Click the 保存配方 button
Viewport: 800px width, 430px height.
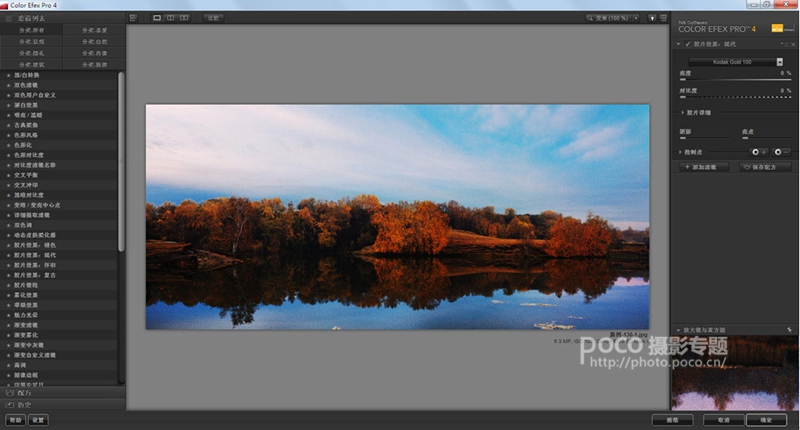pyautogui.click(x=765, y=167)
